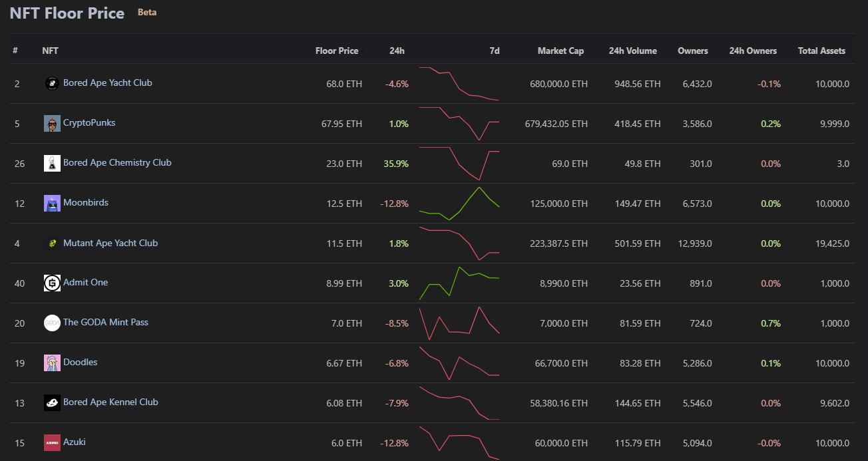
Task: Open The GODA Mint Pass link
Action: pyautogui.click(x=106, y=323)
